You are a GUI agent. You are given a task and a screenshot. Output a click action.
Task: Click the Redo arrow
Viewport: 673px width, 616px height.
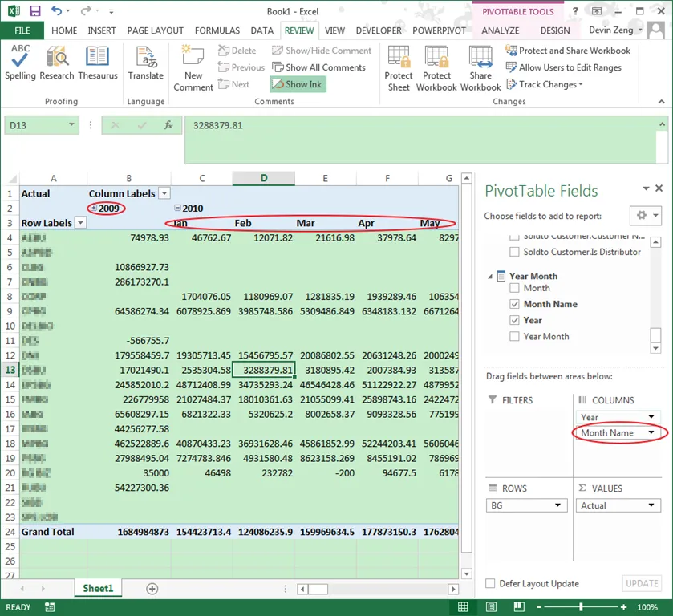coord(87,10)
